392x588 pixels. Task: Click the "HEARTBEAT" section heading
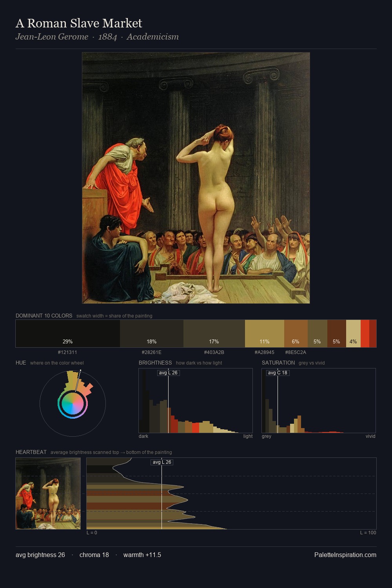point(31,452)
